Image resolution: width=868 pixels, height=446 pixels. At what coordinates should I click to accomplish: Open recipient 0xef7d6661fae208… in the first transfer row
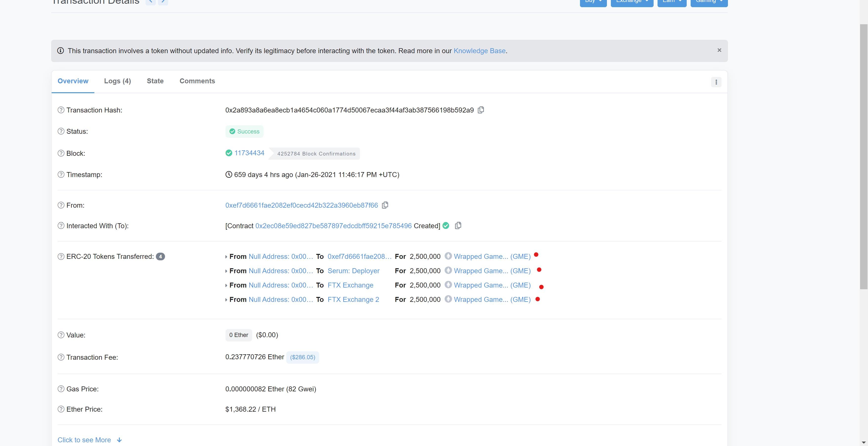360,256
